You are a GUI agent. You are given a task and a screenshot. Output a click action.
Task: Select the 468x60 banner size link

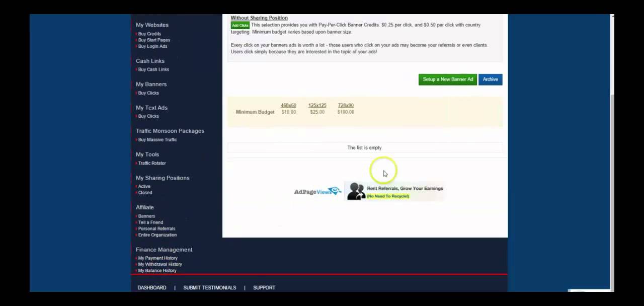[288, 105]
